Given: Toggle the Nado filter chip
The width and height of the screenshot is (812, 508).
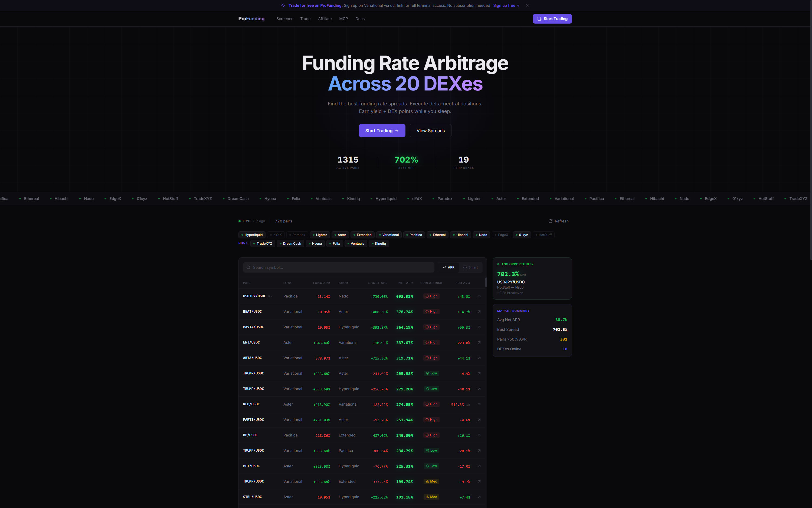Looking at the screenshot, I should (481, 235).
